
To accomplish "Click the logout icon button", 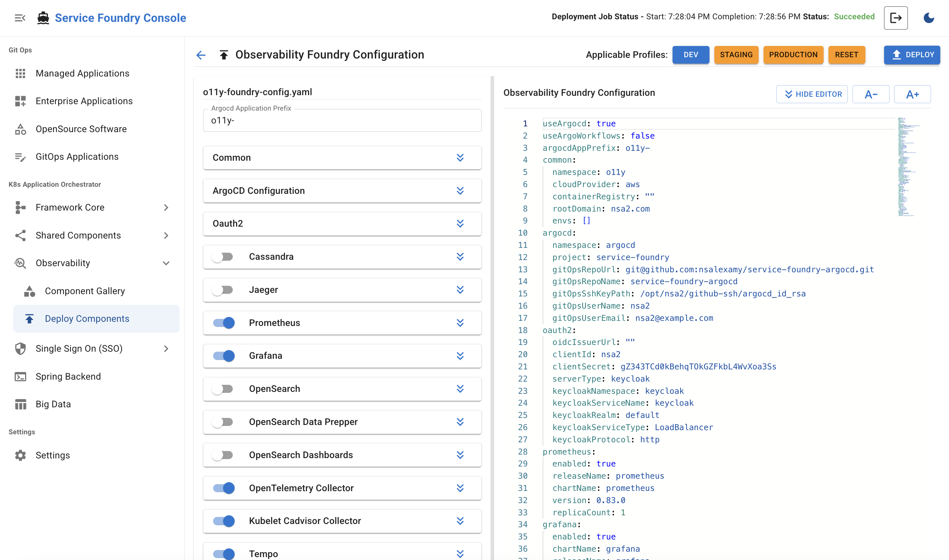I will (895, 18).
